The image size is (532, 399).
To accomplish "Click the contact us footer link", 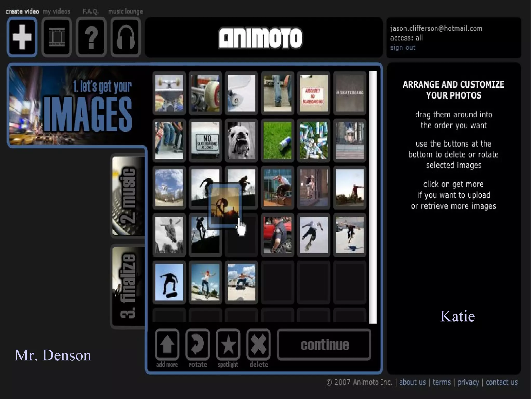I will coord(502,382).
